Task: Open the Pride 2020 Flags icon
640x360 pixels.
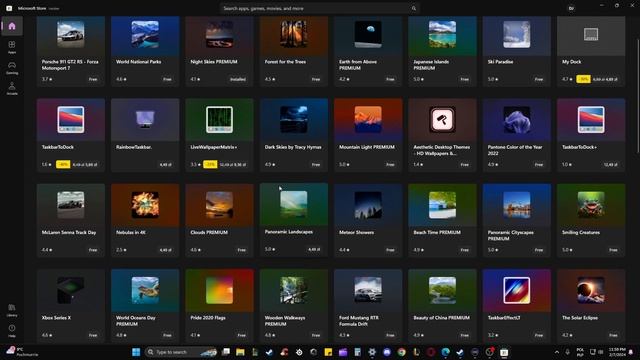Action: [219, 290]
